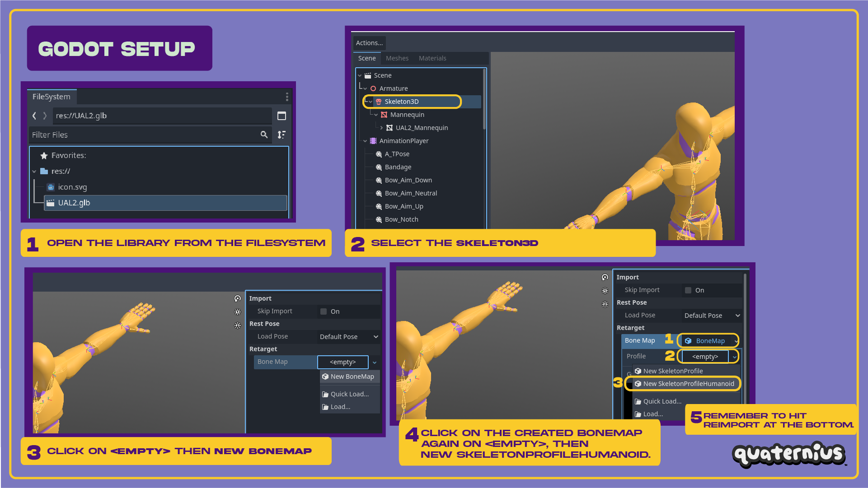This screenshot has height=488, width=868.
Task: Collapse the Scene root node arrow
Action: [x=360, y=76]
